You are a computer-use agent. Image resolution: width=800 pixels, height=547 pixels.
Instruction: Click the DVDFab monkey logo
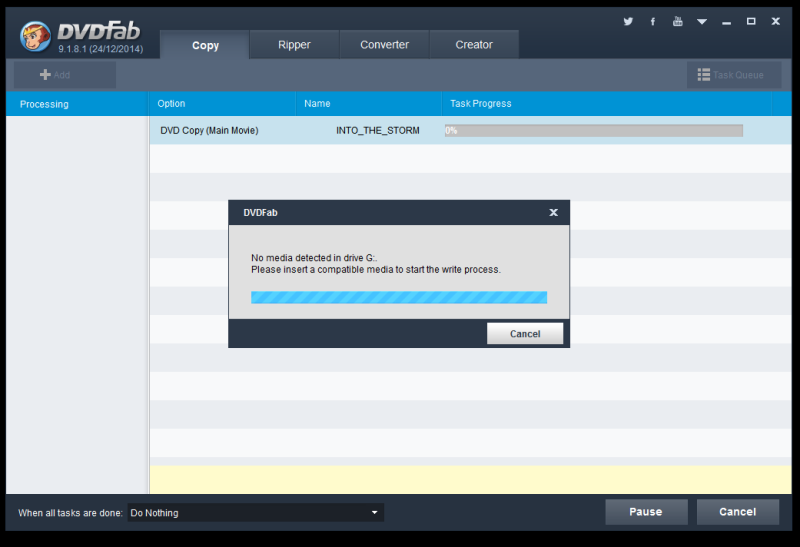[x=35, y=36]
